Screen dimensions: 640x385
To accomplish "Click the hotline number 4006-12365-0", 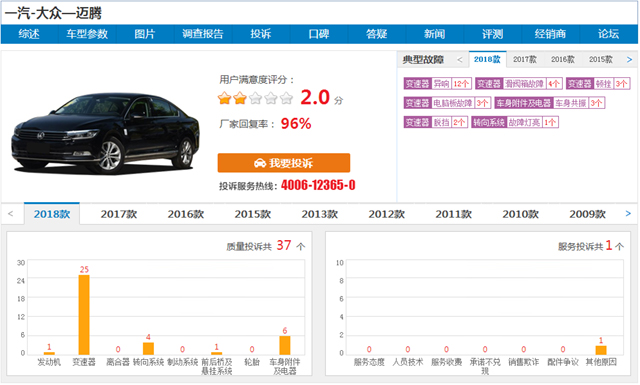I will [318, 185].
